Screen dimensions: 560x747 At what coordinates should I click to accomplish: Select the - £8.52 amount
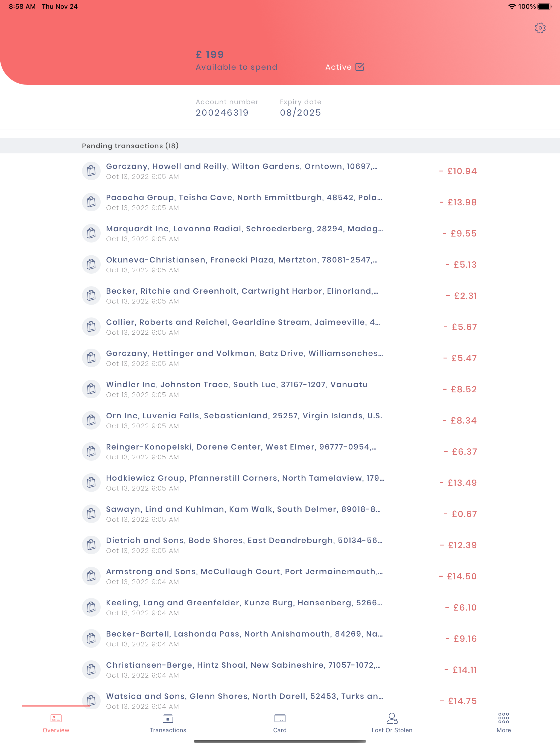click(460, 389)
